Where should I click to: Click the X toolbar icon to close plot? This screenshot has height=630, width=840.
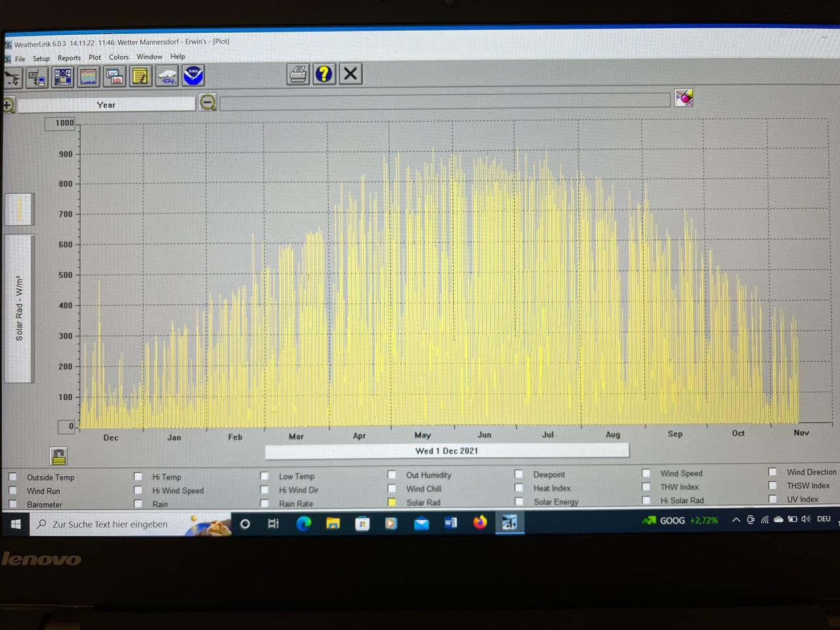coord(350,73)
